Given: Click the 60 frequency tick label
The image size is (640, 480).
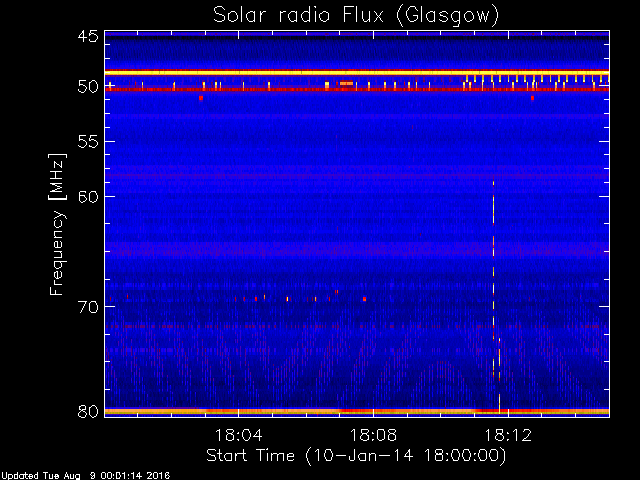Looking at the screenshot, I should pyautogui.click(x=88, y=197).
